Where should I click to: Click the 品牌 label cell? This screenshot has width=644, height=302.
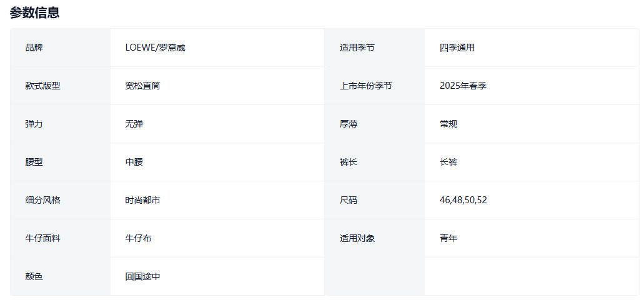click(x=34, y=48)
